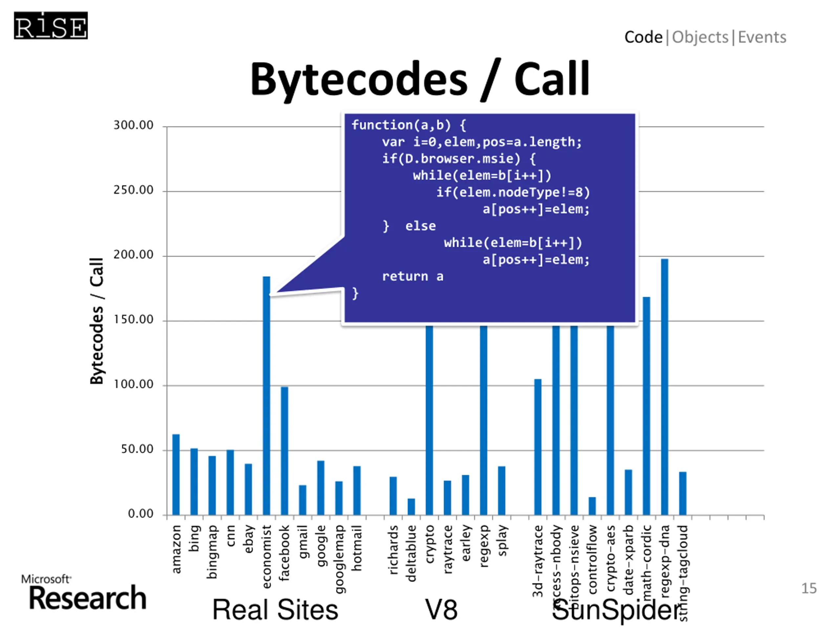Click the RiSE logo

[51, 26]
